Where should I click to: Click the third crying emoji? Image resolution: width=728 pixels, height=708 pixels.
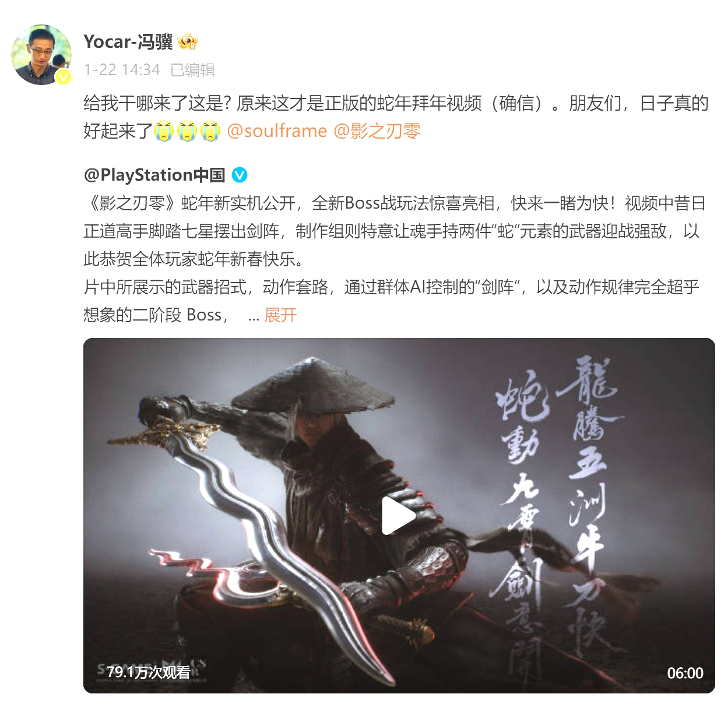pos(210,131)
